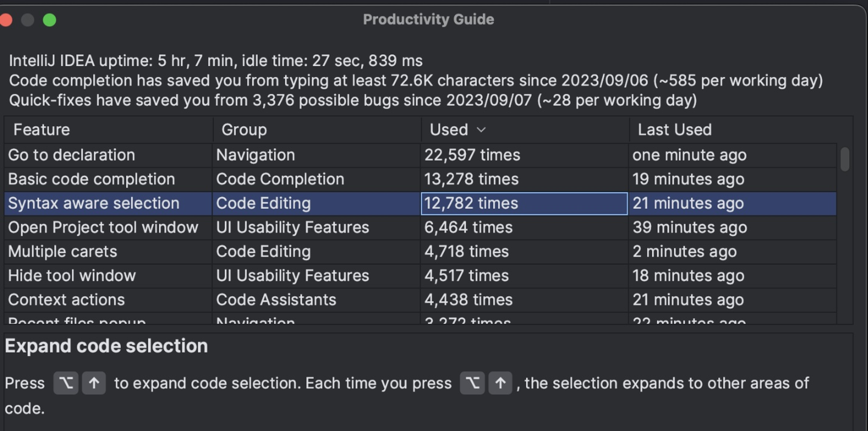Select the Context actions feature row
This screenshot has height=431, width=868.
66,300
